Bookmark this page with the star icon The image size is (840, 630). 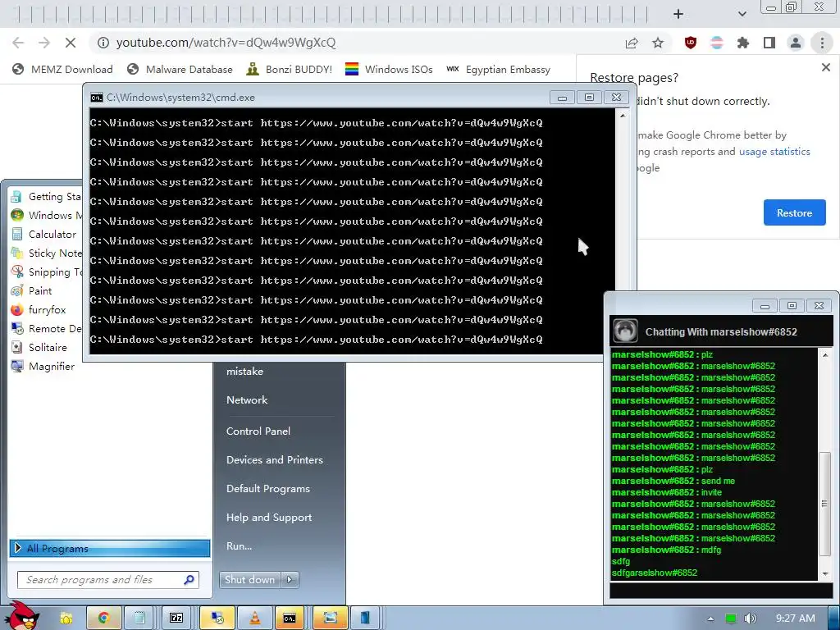coord(658,43)
